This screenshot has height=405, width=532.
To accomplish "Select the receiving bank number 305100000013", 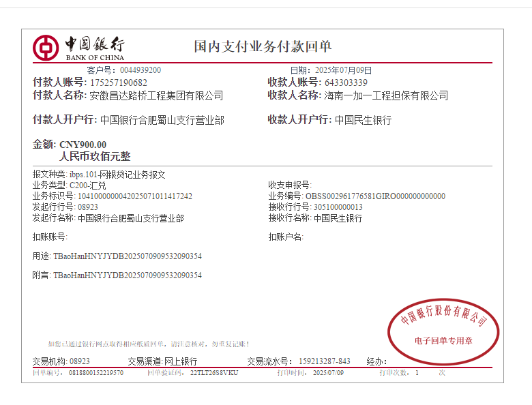I will 338,207.
